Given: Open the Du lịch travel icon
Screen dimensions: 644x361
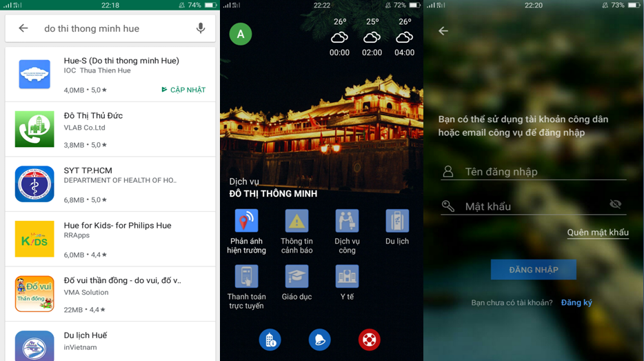Looking at the screenshot, I should [x=397, y=222].
